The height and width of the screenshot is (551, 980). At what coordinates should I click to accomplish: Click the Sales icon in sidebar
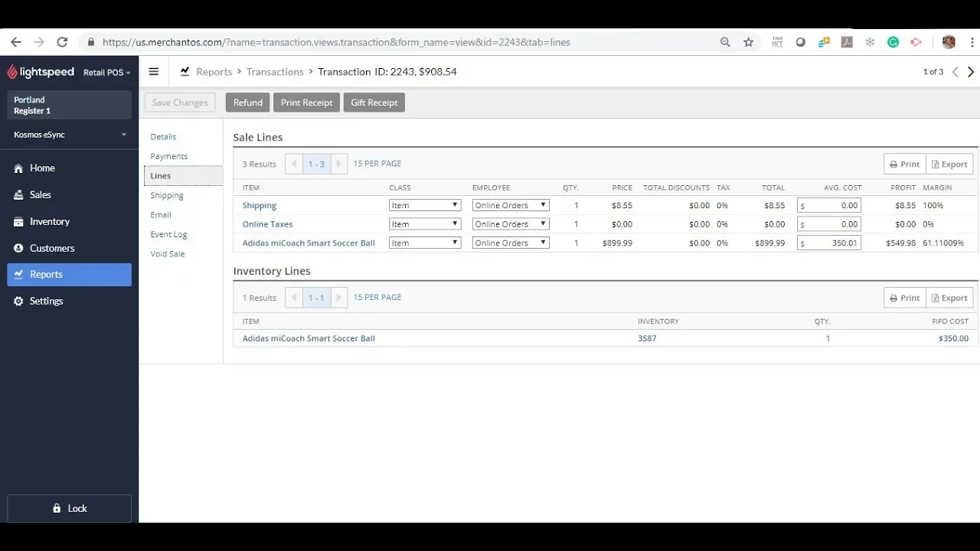click(18, 195)
